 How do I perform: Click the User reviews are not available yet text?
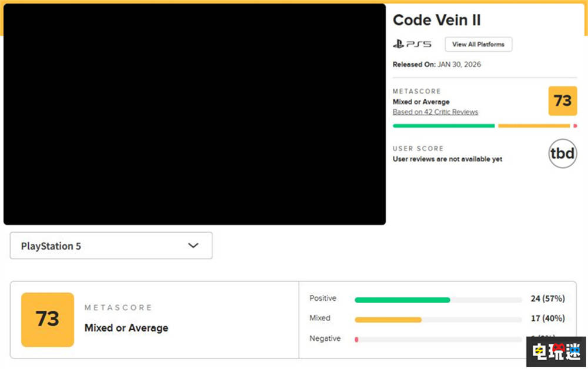[x=447, y=159]
